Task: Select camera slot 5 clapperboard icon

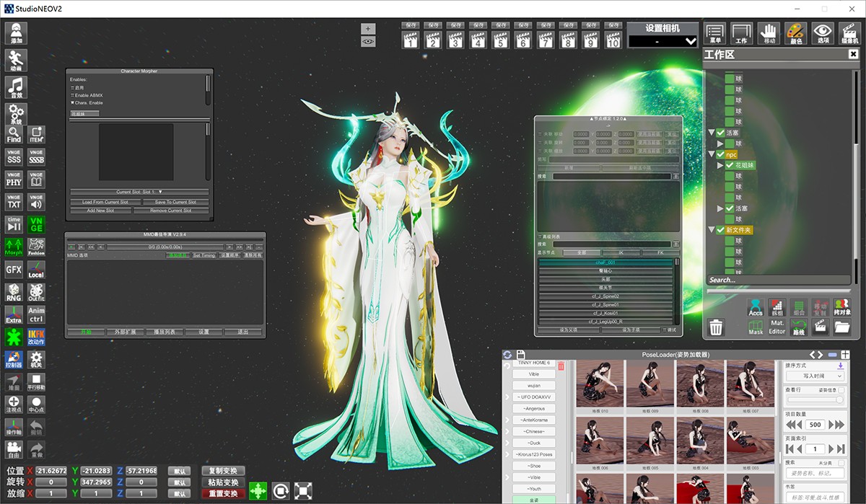Action: coord(500,40)
